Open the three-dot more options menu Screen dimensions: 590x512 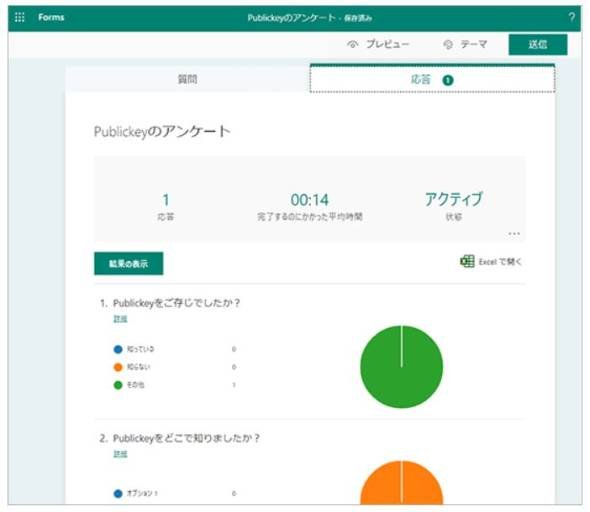coord(514,234)
